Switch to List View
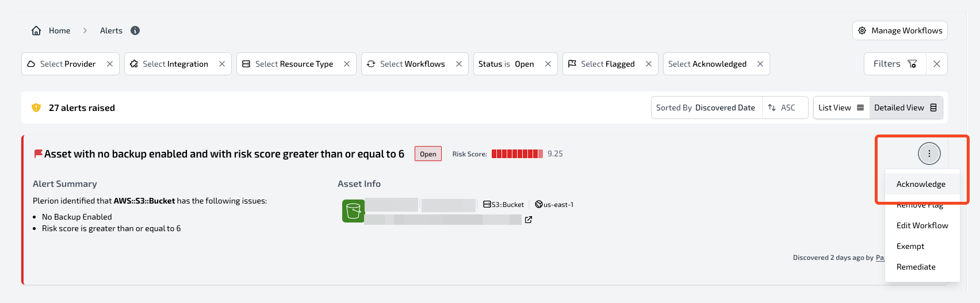Viewport: 980px width, 303px height. click(x=841, y=108)
